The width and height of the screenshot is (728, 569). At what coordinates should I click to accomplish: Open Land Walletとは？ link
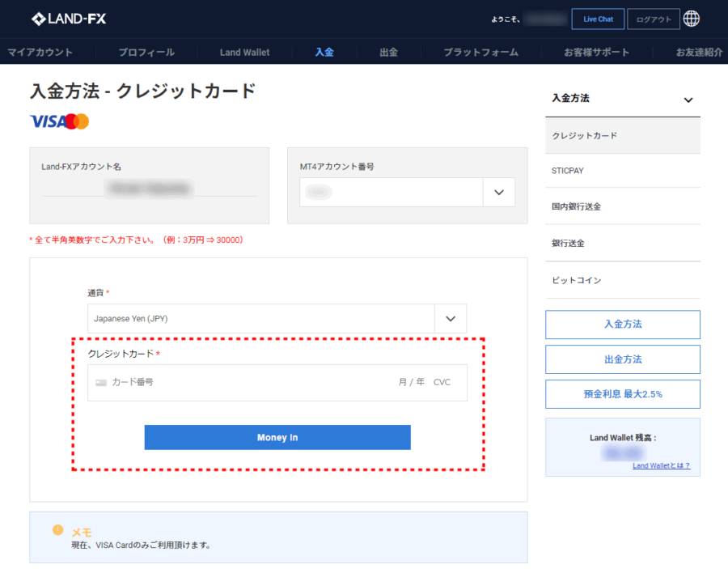tap(661, 465)
